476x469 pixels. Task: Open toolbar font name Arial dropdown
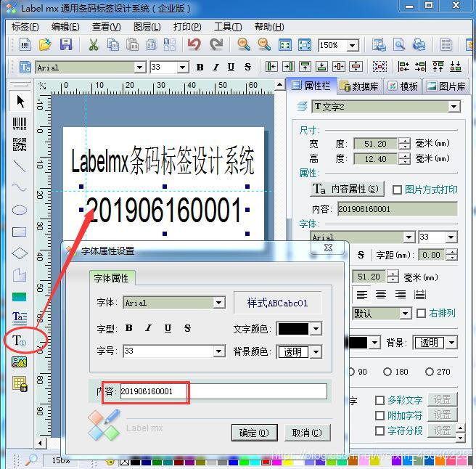(140, 67)
